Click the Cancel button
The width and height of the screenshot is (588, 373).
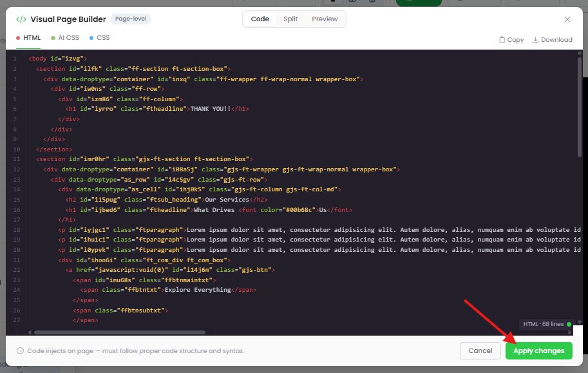click(480, 351)
